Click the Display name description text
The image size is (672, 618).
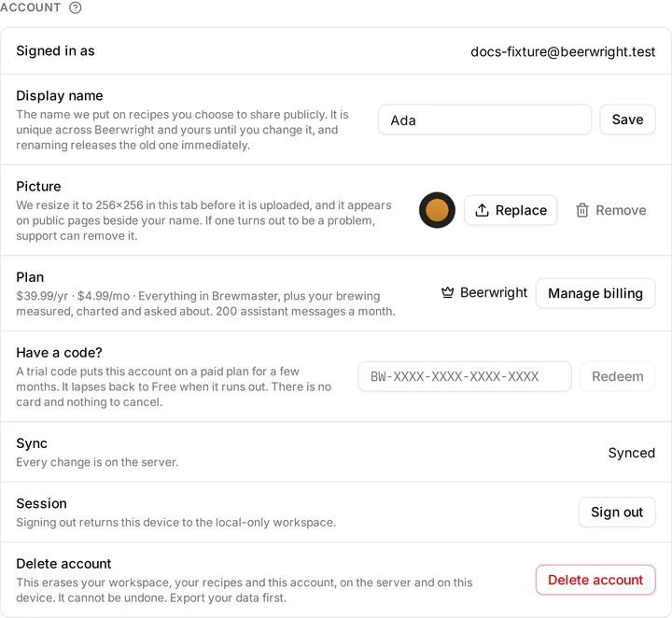(x=183, y=130)
